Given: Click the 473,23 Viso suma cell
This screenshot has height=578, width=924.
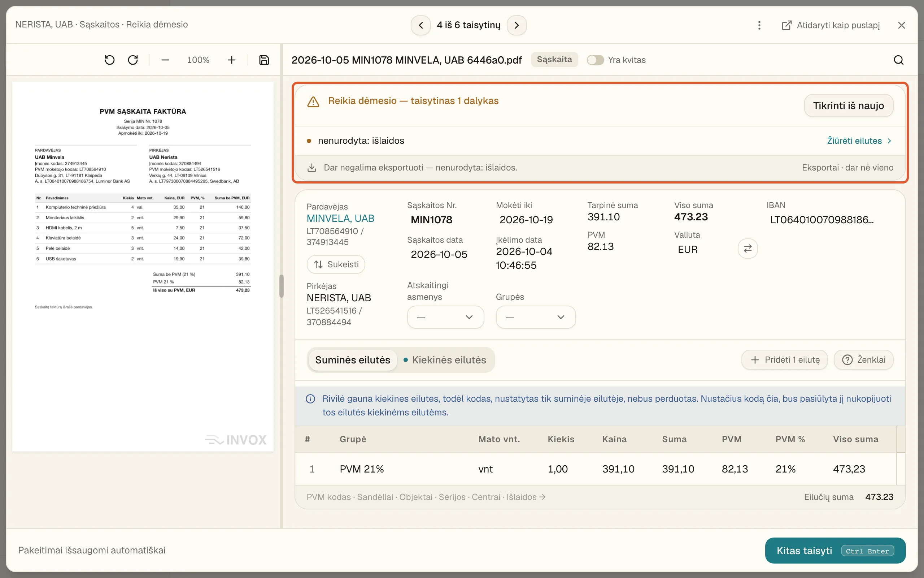Looking at the screenshot, I should (x=849, y=469).
